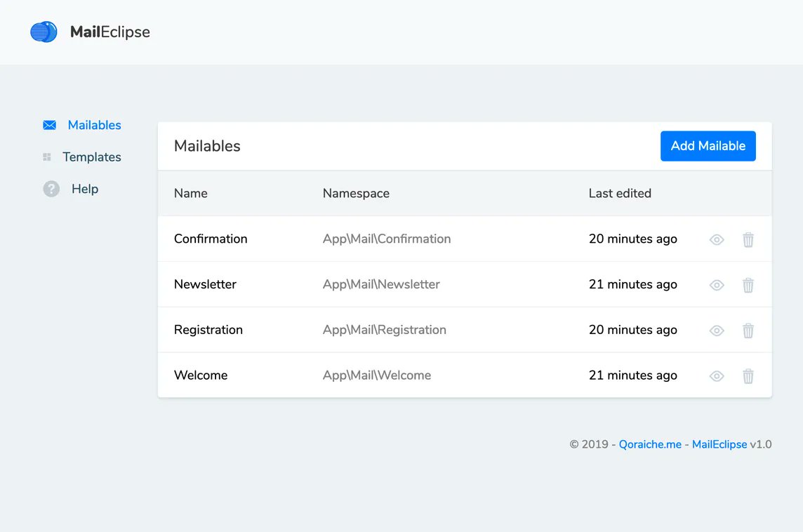Click the MailEclipse logo icon
The width and height of the screenshot is (803, 532).
(x=44, y=32)
